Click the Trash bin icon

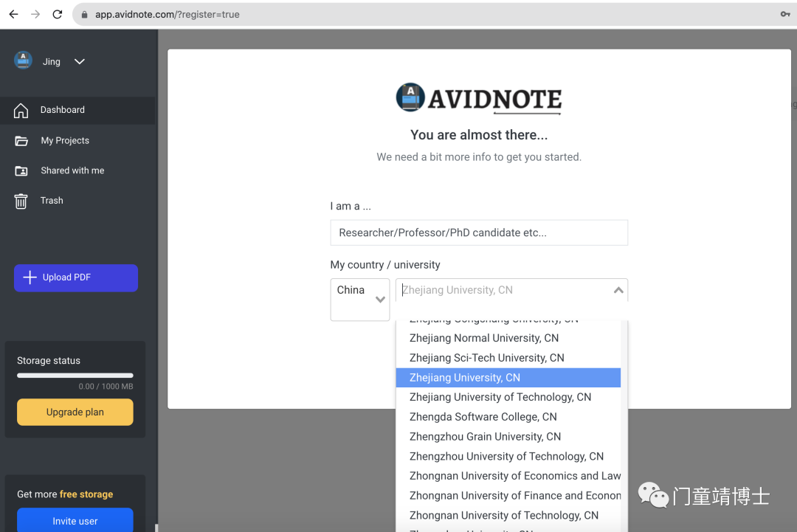point(21,201)
